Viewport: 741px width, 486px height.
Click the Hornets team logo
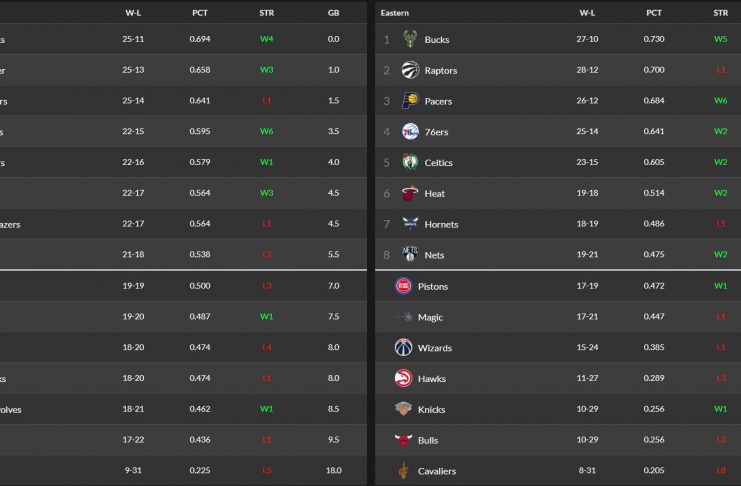tap(409, 224)
